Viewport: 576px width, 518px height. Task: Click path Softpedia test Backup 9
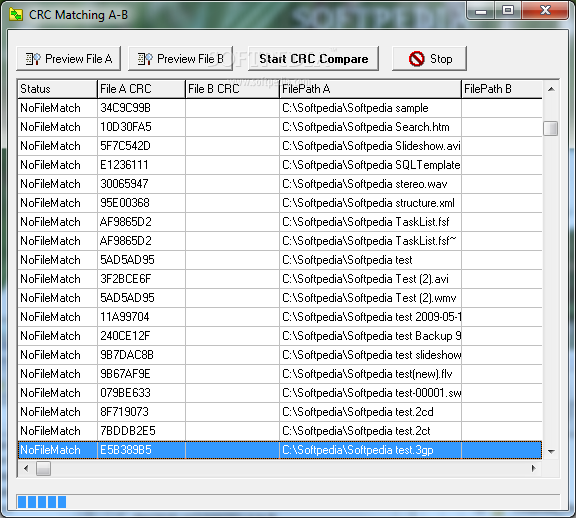point(371,336)
